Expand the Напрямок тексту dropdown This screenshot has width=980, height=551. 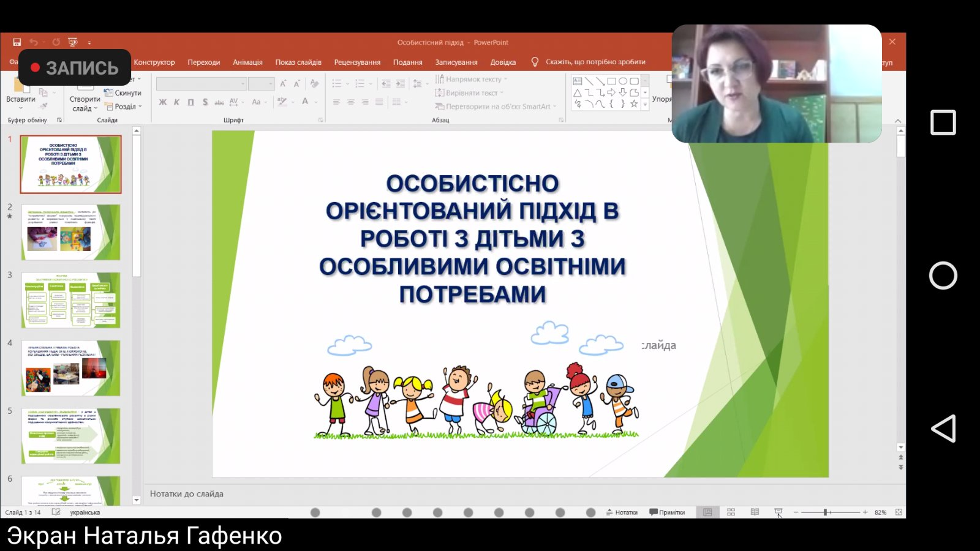tap(471, 79)
